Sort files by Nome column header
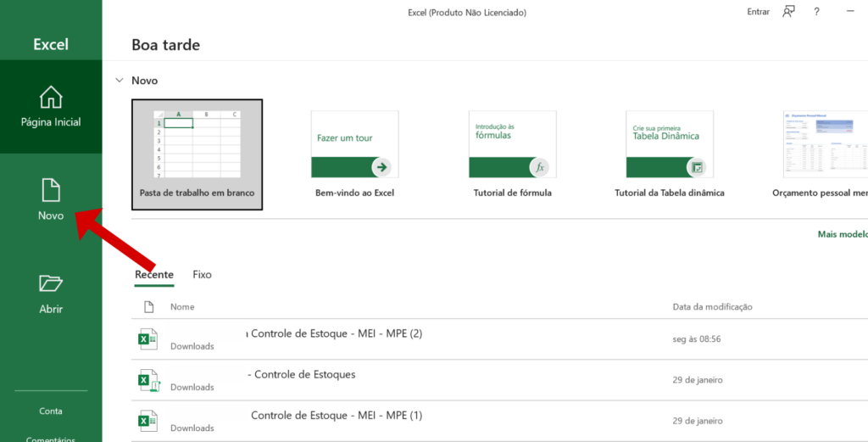Screen dimensions: 868x442 tap(182, 307)
